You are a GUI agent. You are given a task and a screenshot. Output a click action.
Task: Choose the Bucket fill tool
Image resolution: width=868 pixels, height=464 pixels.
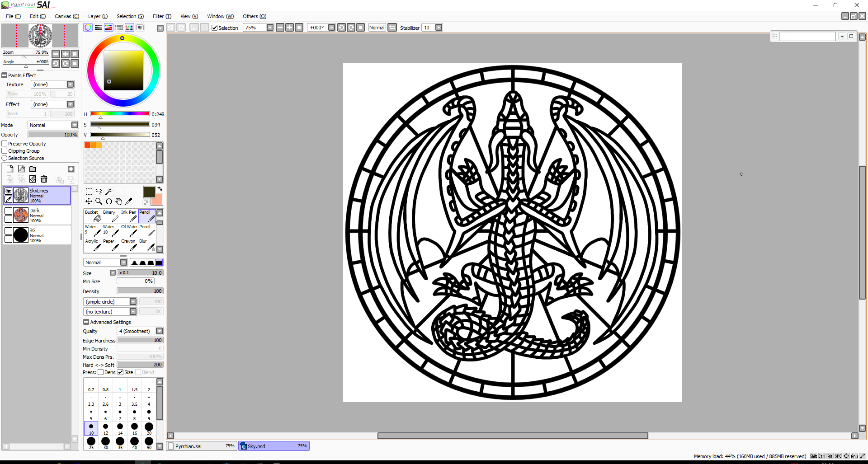pyautogui.click(x=93, y=216)
